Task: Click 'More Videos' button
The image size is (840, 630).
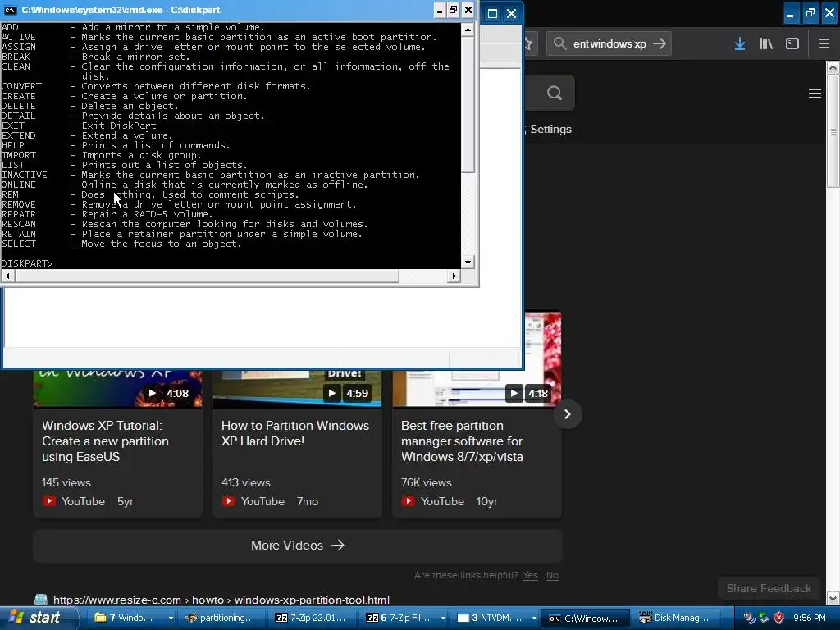Action: coord(297,546)
